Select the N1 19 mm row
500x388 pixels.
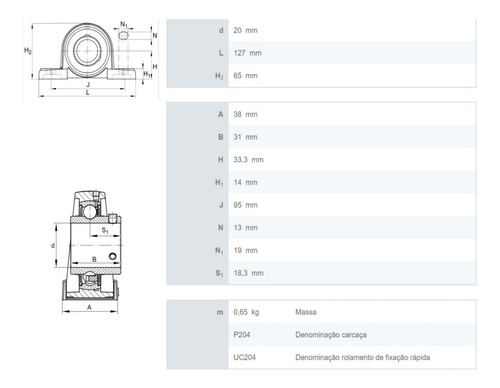[321, 250]
